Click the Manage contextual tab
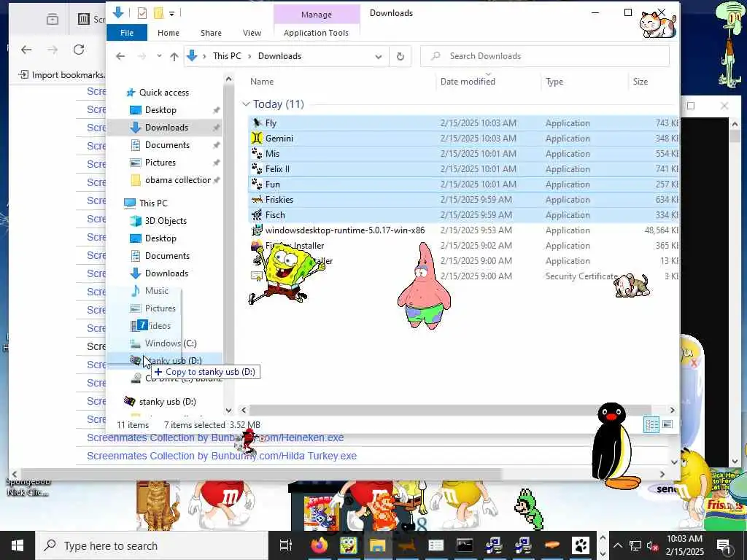 317,15
